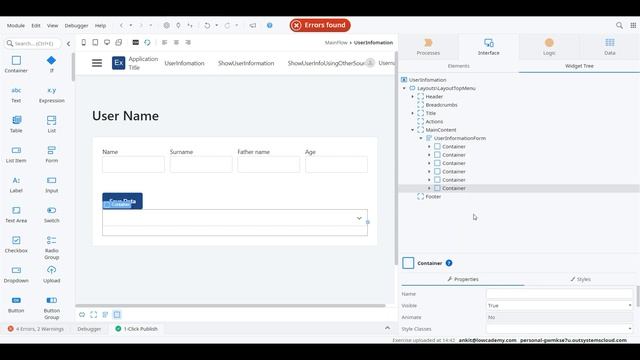The height and width of the screenshot is (360, 640).
Task: Pick the Switch widget in the toolbox
Action: tap(51, 214)
